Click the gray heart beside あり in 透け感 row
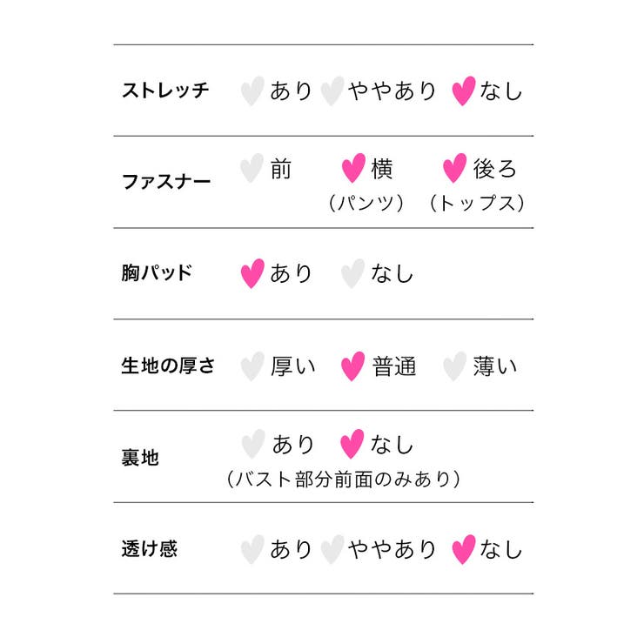Image resolution: width=644 pixels, height=644 pixels. [252, 549]
